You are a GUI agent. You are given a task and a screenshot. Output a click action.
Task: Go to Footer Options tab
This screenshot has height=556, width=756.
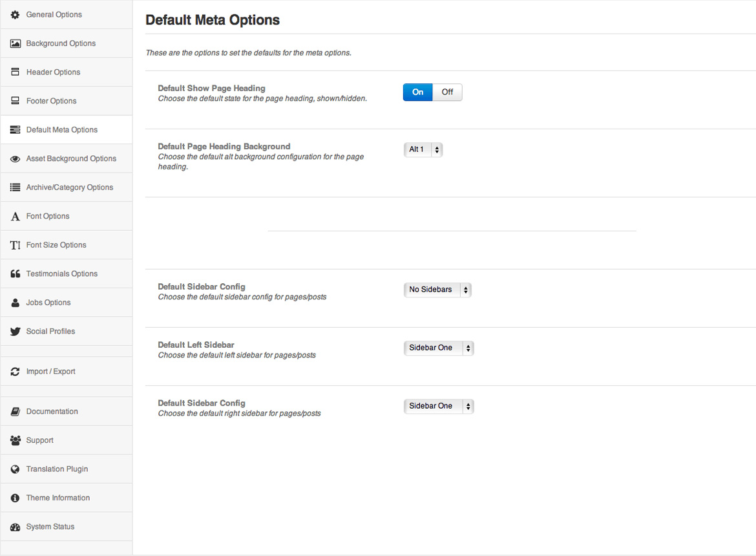pos(51,102)
